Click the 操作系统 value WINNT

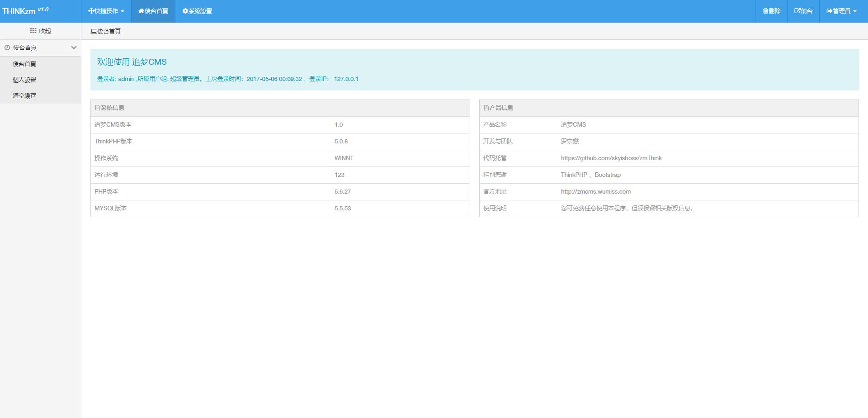[x=344, y=158]
